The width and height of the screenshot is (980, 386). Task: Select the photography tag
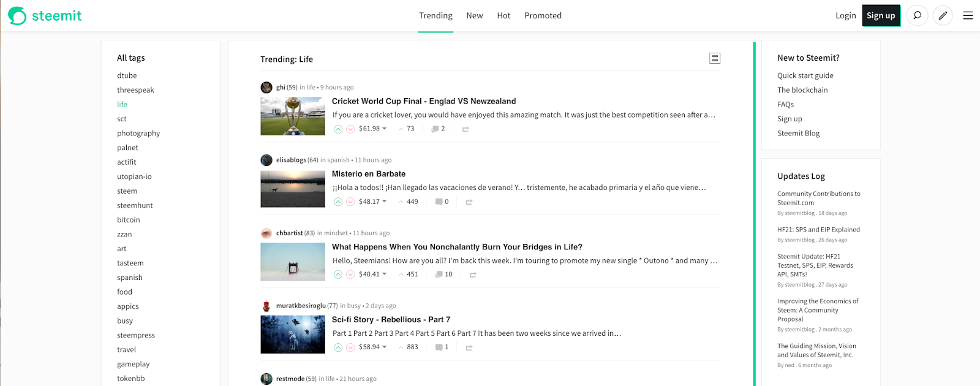coord(138,133)
